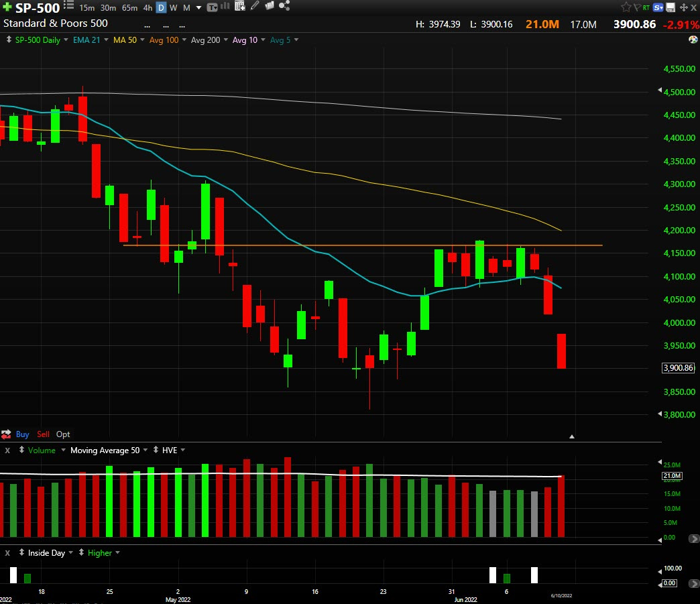The height and width of the screenshot is (604, 700).
Task: Click the Sell button
Action: (44, 434)
